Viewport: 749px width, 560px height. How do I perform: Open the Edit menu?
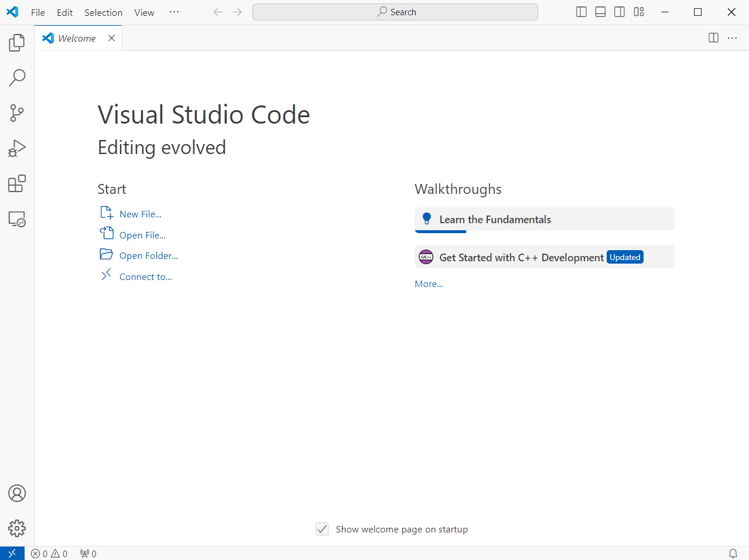pyautogui.click(x=65, y=12)
